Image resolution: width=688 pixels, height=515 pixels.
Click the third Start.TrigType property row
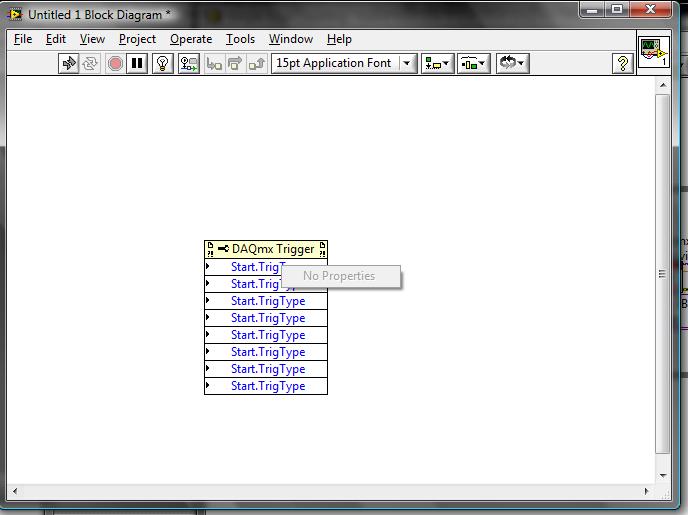[266, 301]
